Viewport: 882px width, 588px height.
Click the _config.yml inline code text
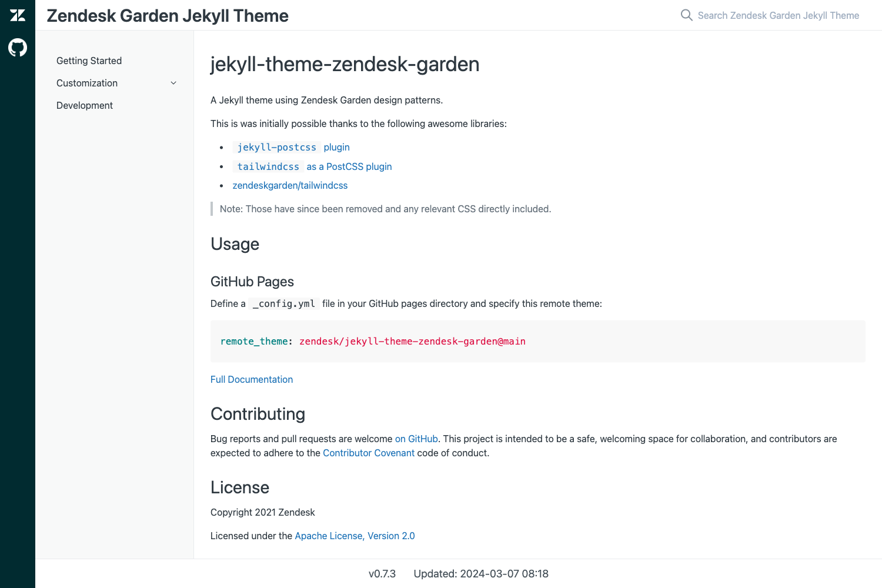coord(283,303)
